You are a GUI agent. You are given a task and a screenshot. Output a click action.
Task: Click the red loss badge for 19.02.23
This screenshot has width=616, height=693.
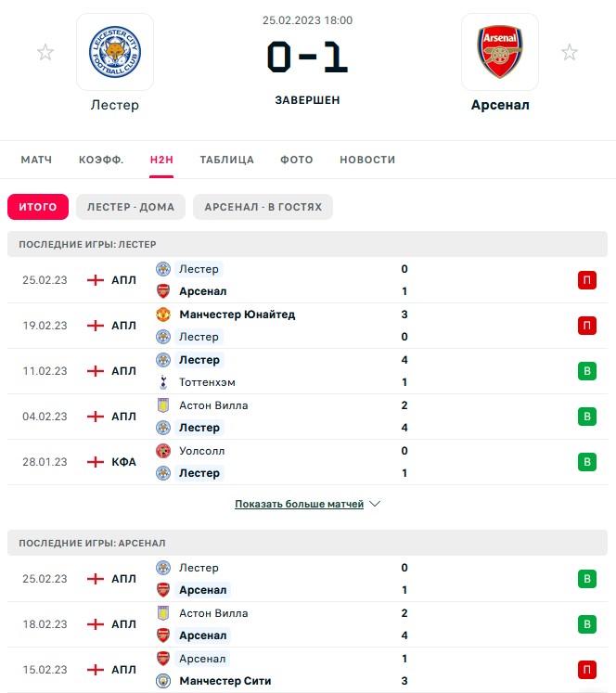coord(587,326)
